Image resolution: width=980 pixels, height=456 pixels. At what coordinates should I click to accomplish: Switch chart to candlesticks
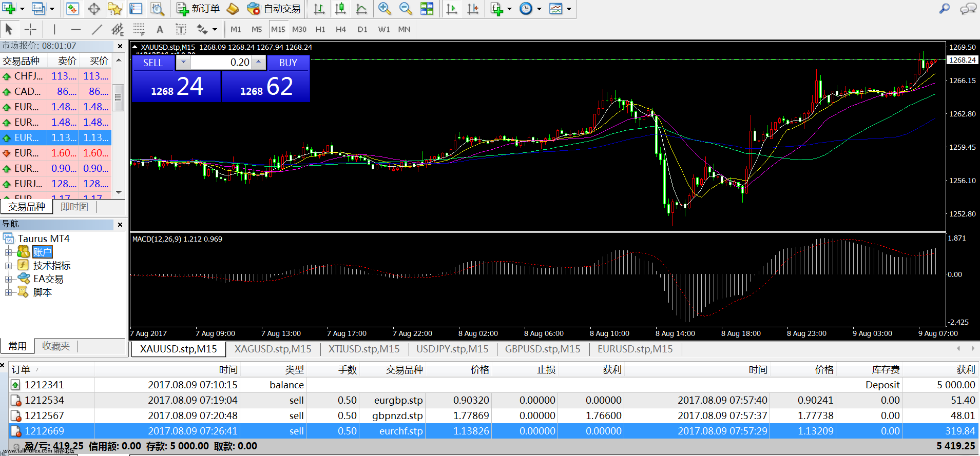point(340,8)
